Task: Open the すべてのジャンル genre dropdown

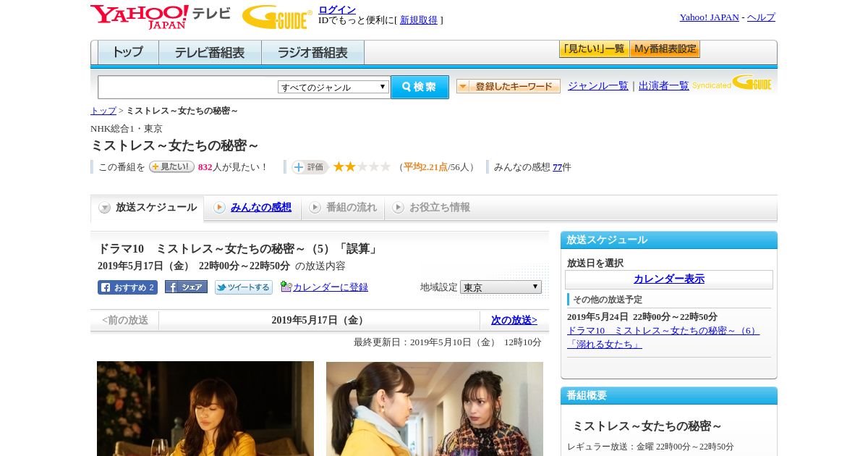Action: [333, 87]
